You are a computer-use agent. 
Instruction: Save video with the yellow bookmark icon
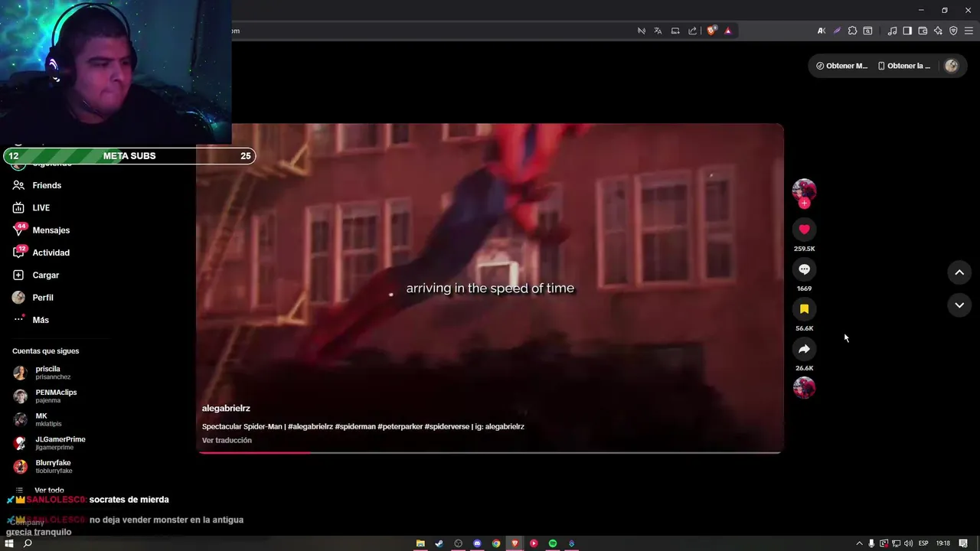point(804,309)
